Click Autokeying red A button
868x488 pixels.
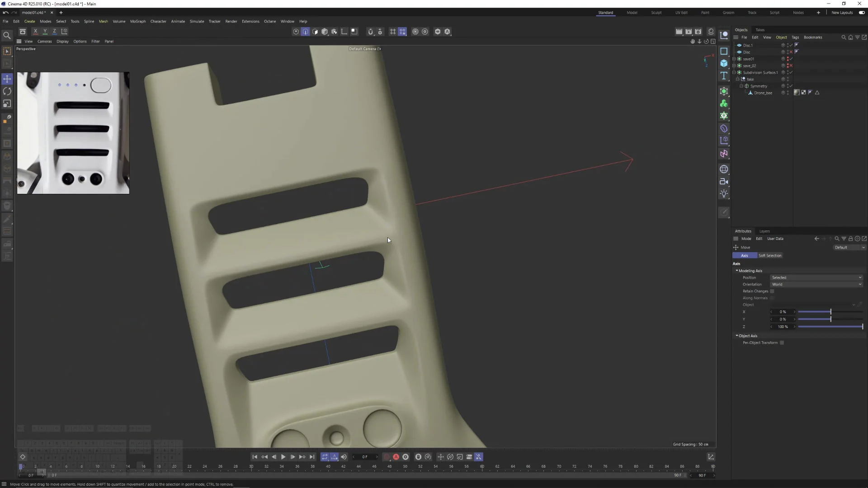[396, 457]
